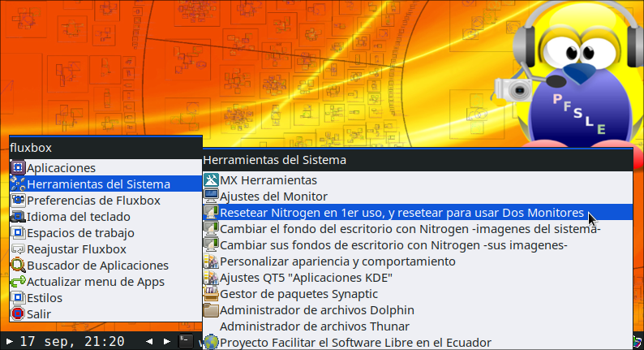This screenshot has height=350, width=644.
Task: Select Salir from the fluxbox menu
Action: click(x=106, y=313)
